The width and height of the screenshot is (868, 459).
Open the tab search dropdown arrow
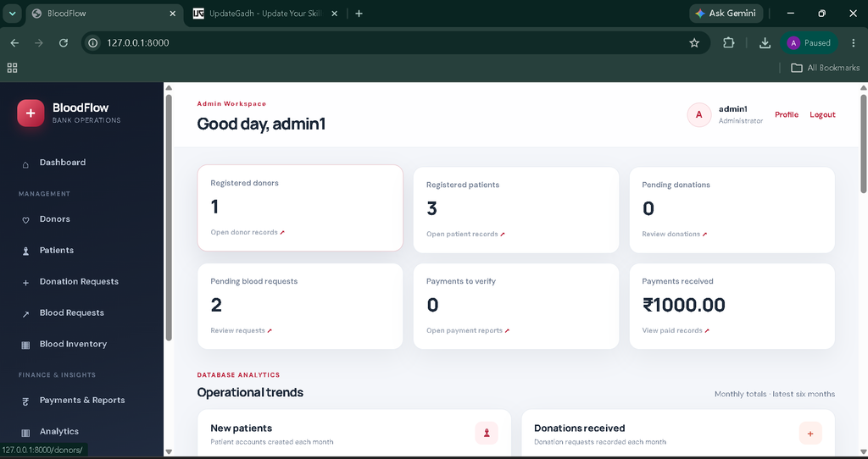12,14
